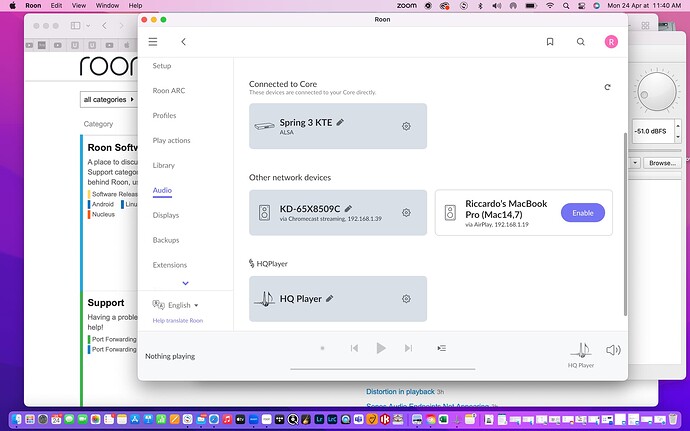Open Wi-Fi status in menu bar
This screenshot has height=431, width=690.
550,5
